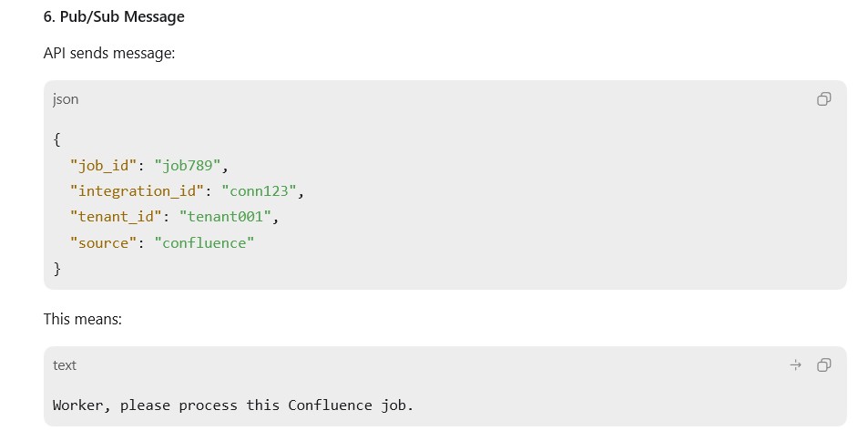Select the "job_id" key in the JSON

point(103,166)
